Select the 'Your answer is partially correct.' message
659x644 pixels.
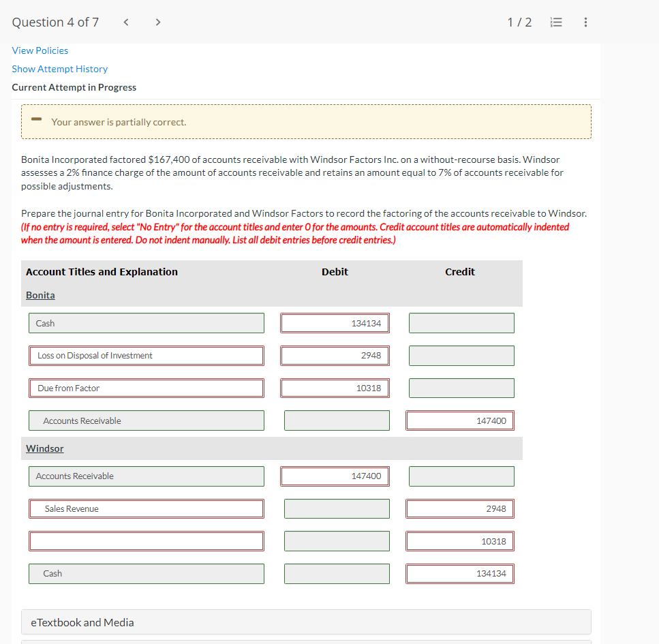pos(119,122)
